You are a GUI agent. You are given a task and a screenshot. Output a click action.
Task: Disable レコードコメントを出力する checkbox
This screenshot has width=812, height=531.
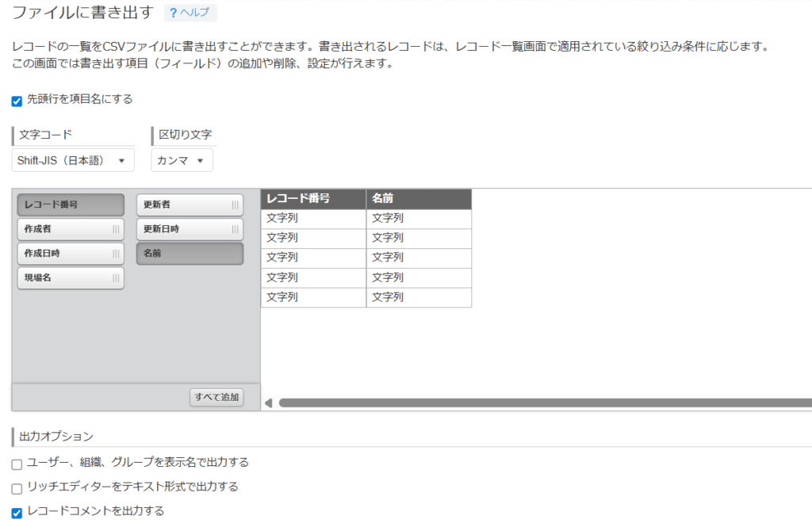tap(17, 513)
